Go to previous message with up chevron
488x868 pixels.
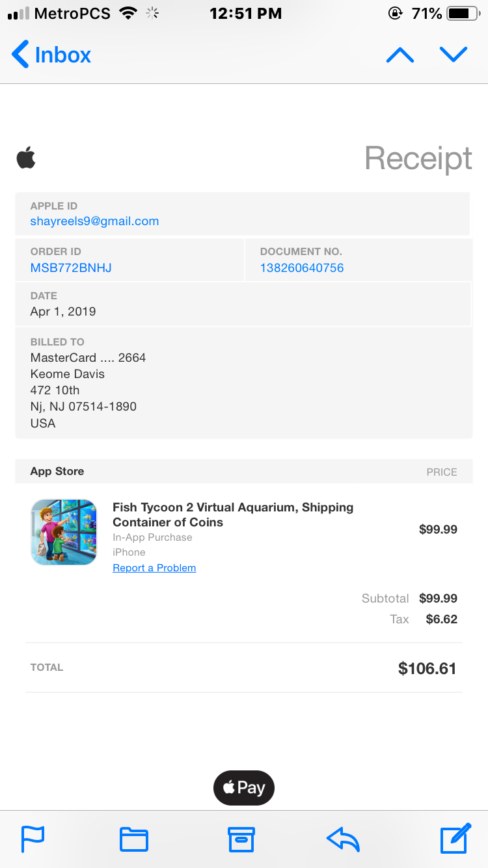400,55
